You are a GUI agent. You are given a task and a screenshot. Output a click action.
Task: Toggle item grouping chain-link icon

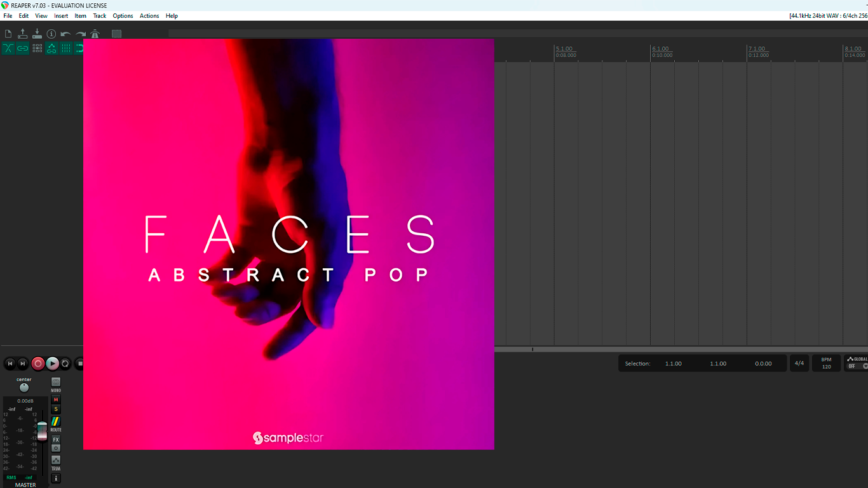[x=23, y=48]
